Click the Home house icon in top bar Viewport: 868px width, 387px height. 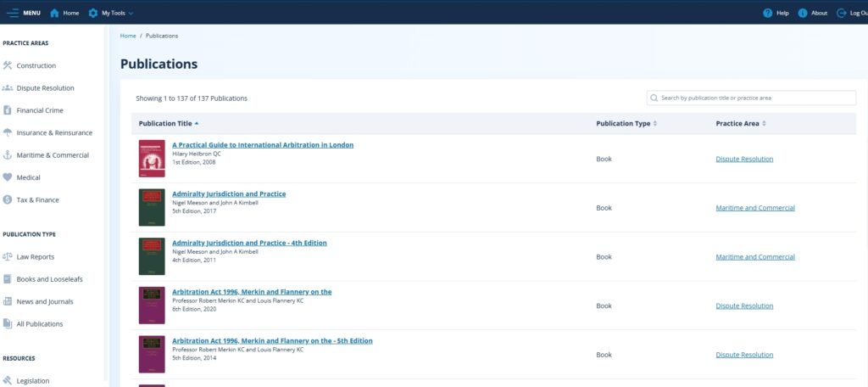tap(55, 13)
